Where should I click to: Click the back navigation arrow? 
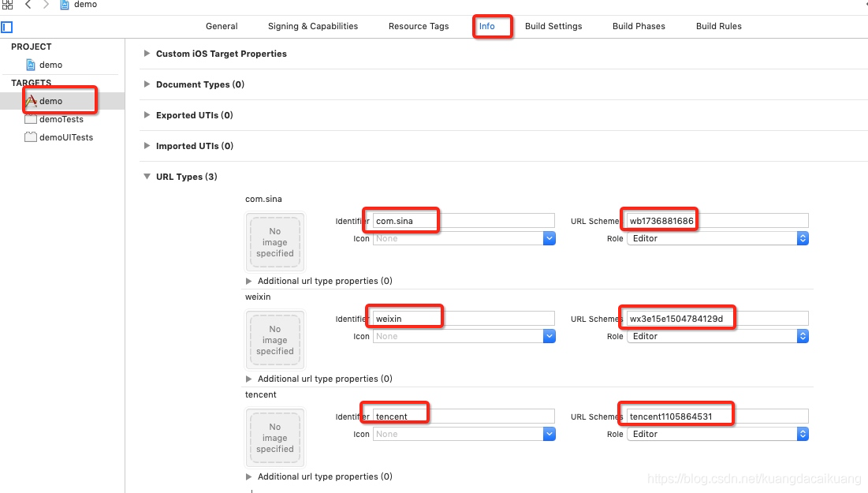click(28, 5)
